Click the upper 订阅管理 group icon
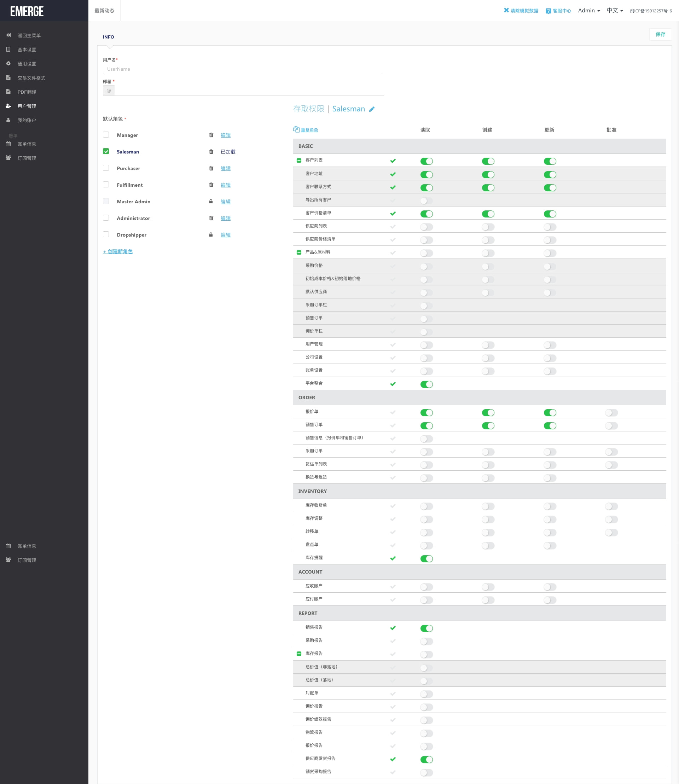The width and height of the screenshot is (679, 784). [x=8, y=158]
